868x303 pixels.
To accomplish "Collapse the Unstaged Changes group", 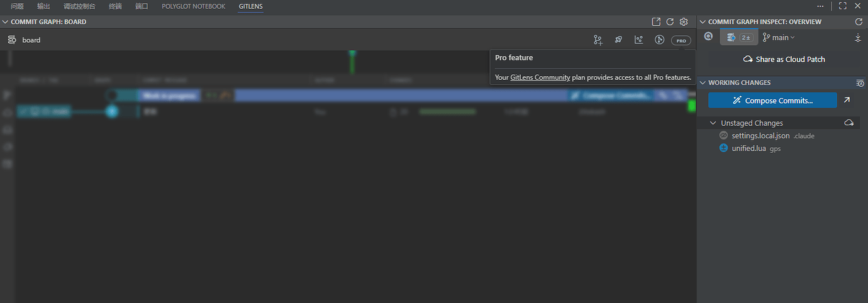I will [713, 123].
